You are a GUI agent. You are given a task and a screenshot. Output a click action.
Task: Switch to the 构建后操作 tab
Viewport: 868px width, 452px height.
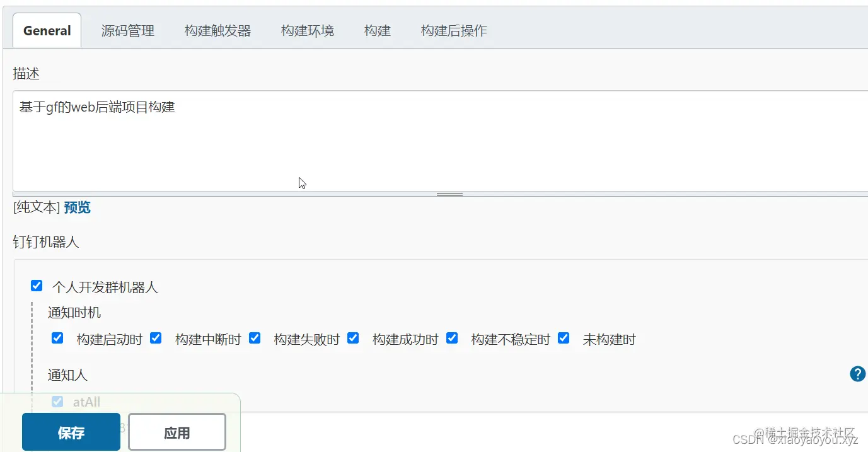click(454, 30)
